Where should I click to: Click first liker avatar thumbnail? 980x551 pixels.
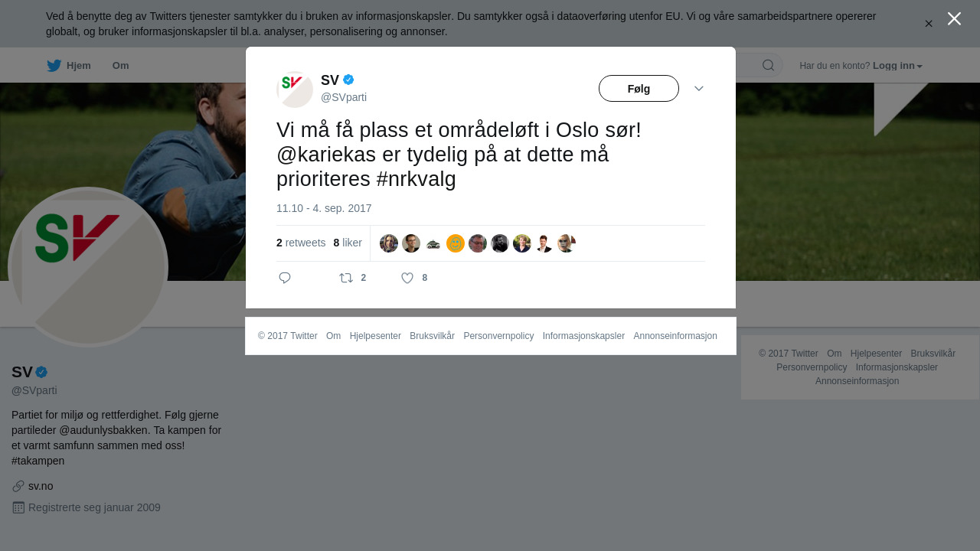click(x=389, y=243)
